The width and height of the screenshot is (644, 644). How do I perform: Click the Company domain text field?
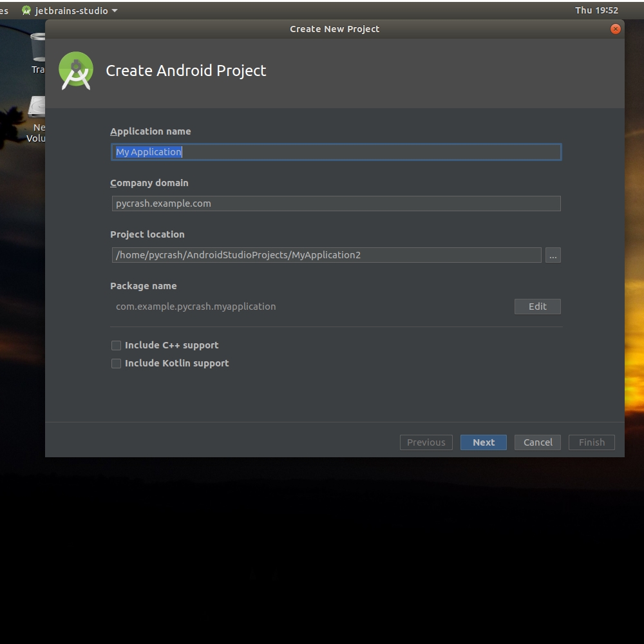coord(336,203)
